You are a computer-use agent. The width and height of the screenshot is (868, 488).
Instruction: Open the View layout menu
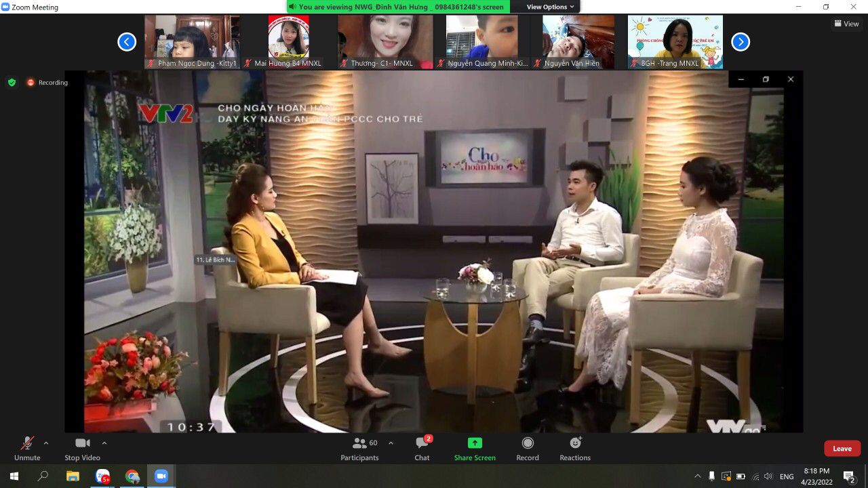[847, 24]
